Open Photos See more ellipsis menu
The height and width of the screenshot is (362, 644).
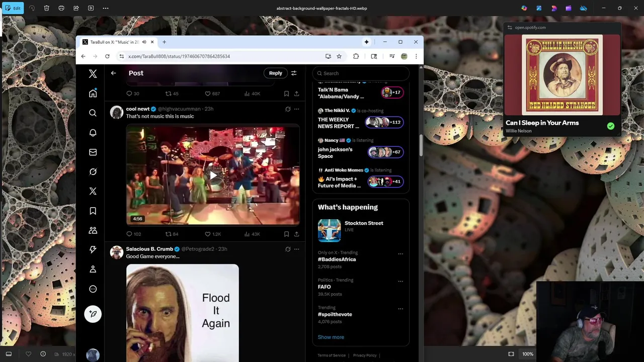pos(106,8)
